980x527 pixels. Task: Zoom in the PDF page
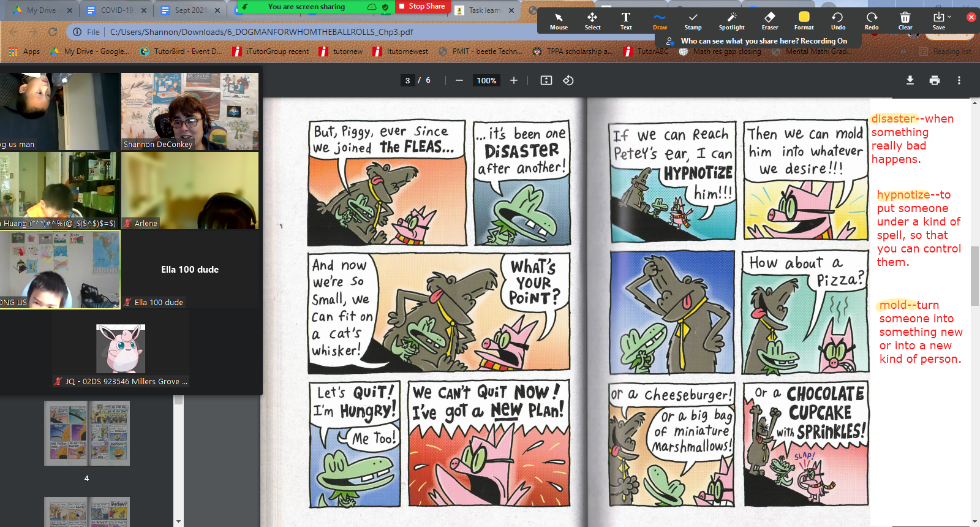(514, 80)
